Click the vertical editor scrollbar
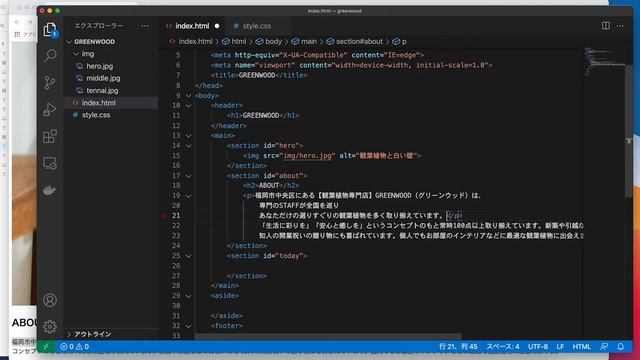Screen dimensions: 640x360 tap(629, 131)
